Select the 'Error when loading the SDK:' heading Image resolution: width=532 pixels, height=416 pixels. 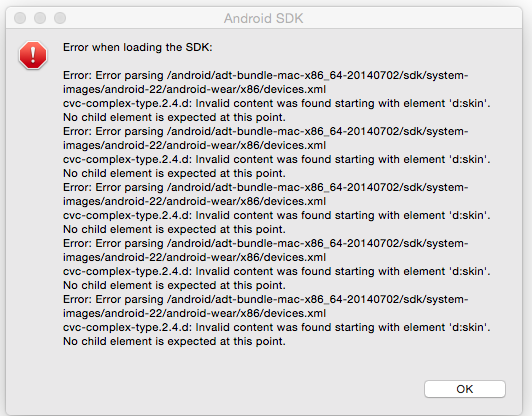pos(138,47)
